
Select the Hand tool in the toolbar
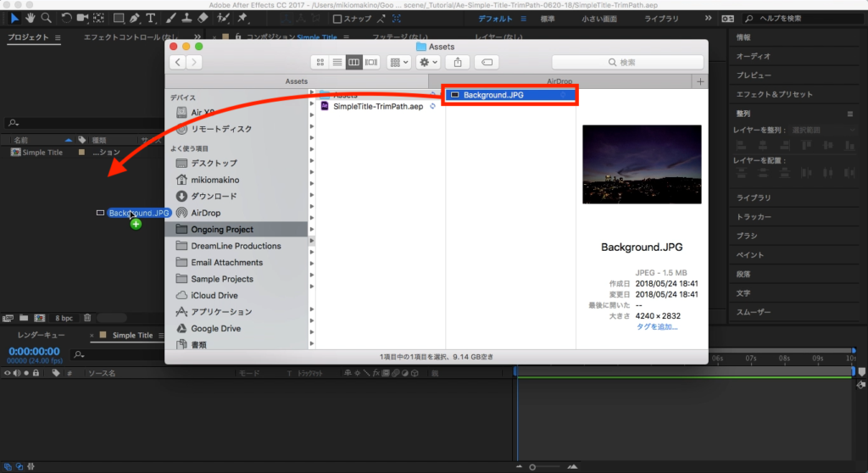[31, 18]
